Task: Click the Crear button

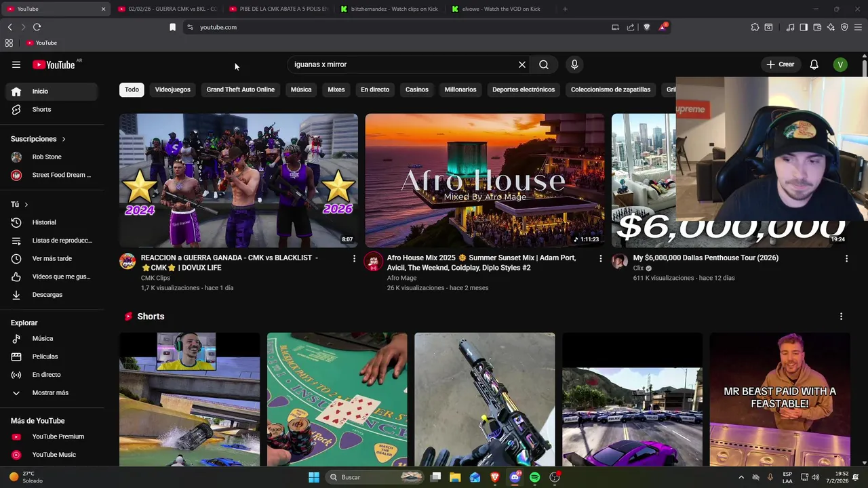Action: [x=780, y=64]
